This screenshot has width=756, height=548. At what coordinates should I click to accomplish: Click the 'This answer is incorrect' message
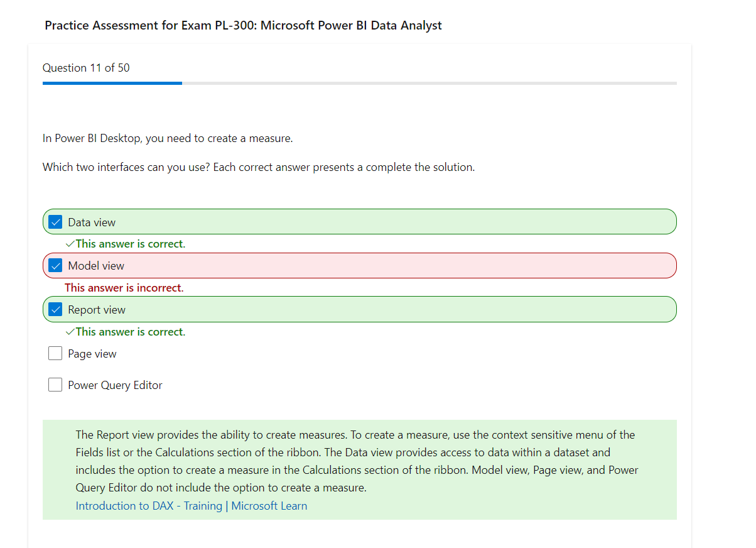pos(124,288)
